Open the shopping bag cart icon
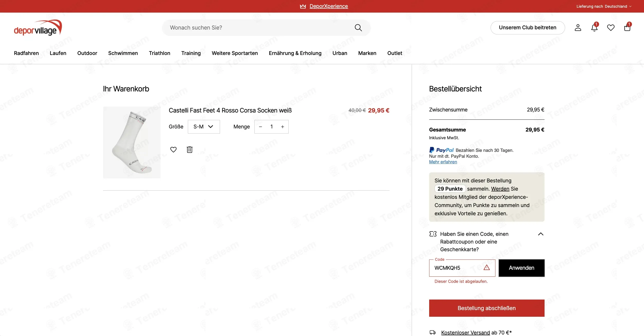This screenshot has height=336, width=644. point(627,27)
